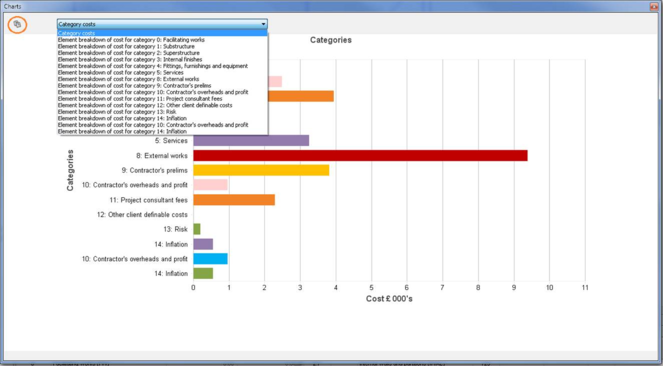Select category 9: Contractor's prelims breakdown
Image resolution: width=663 pixels, height=366 pixels.
162,86
